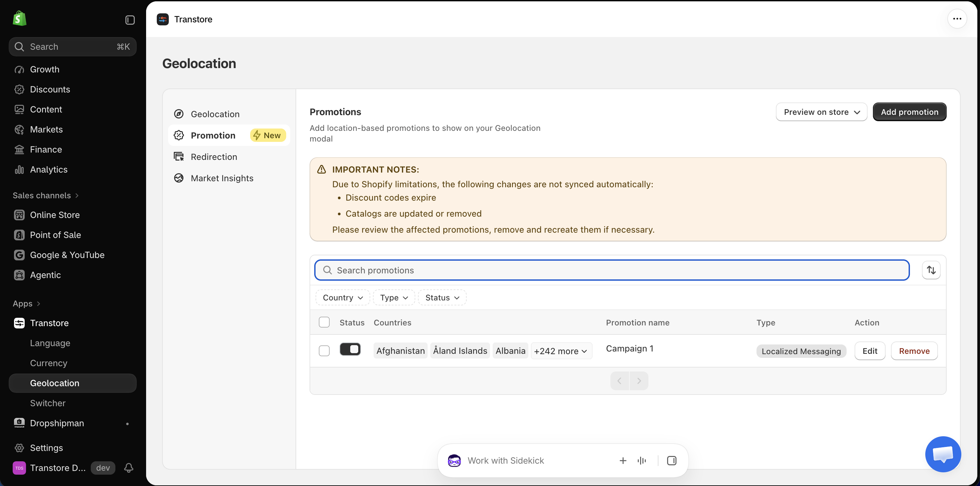Click the sort promotions arrows icon
The image size is (980, 486).
(x=931, y=270)
